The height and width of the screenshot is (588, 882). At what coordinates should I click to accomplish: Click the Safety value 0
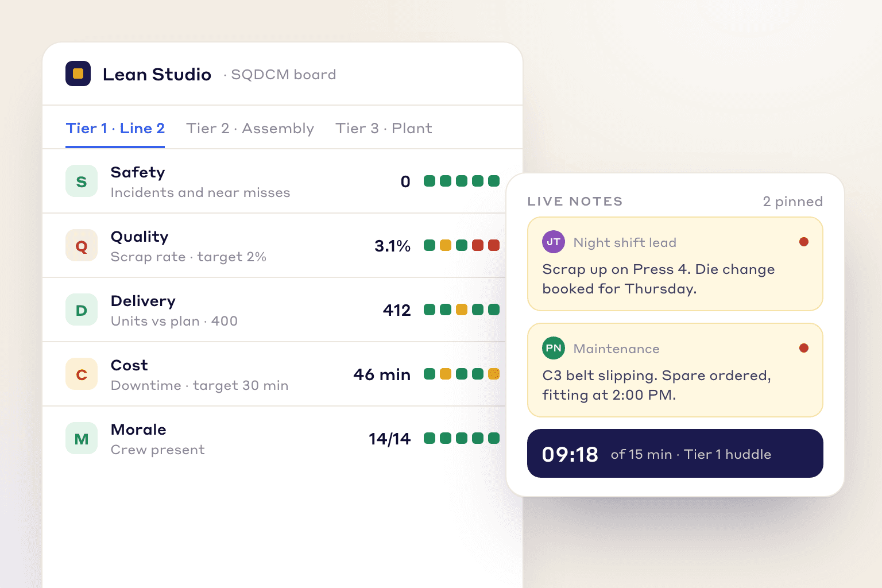click(405, 181)
